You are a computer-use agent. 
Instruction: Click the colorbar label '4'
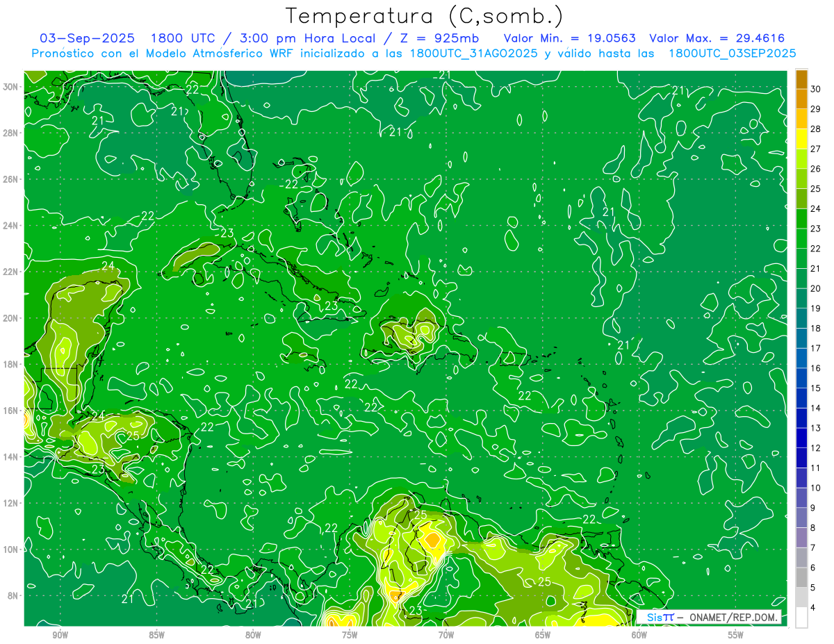[813, 608]
